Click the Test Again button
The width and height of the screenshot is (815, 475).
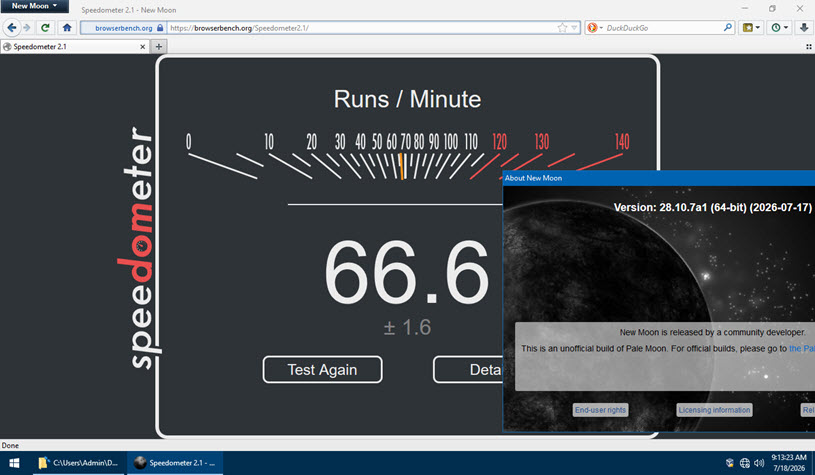point(322,370)
